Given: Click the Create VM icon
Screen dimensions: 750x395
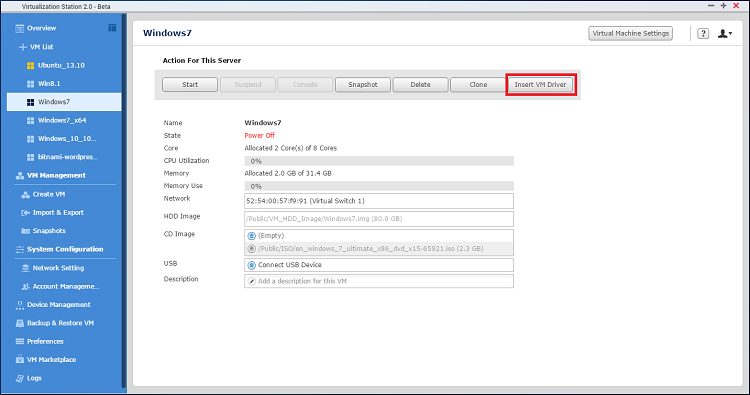Looking at the screenshot, I should pyautogui.click(x=25, y=195).
